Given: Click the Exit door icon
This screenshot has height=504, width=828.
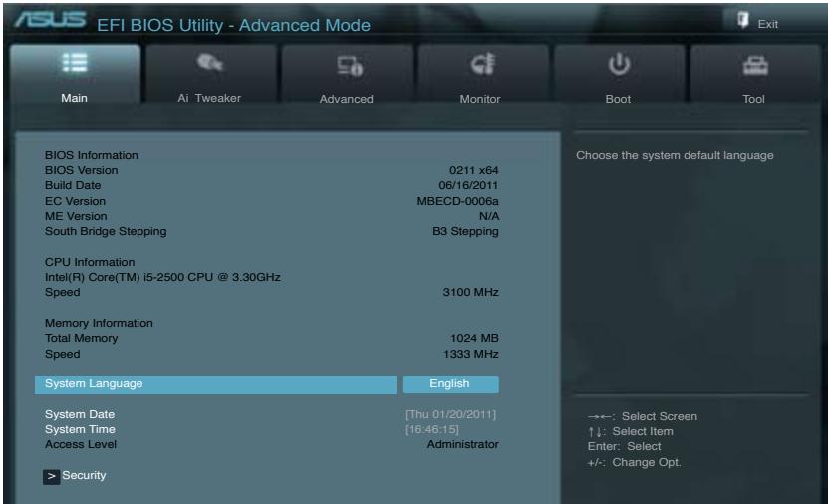Looking at the screenshot, I should (x=743, y=21).
